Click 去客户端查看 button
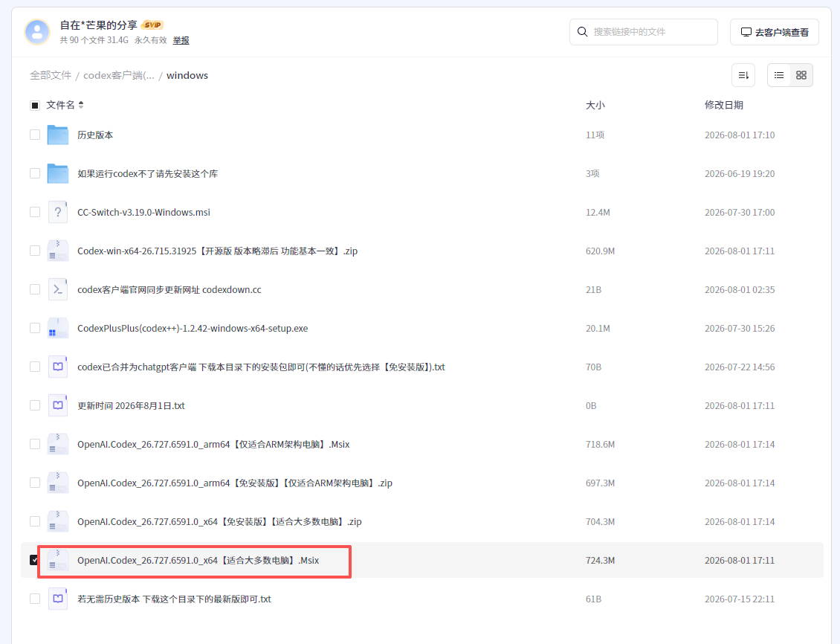The image size is (840, 644). click(x=775, y=32)
